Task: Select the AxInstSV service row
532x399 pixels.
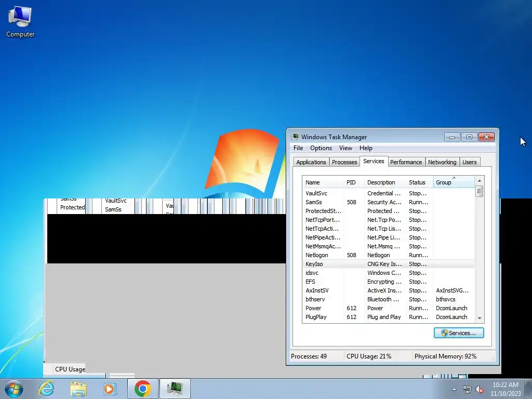Action: point(389,290)
